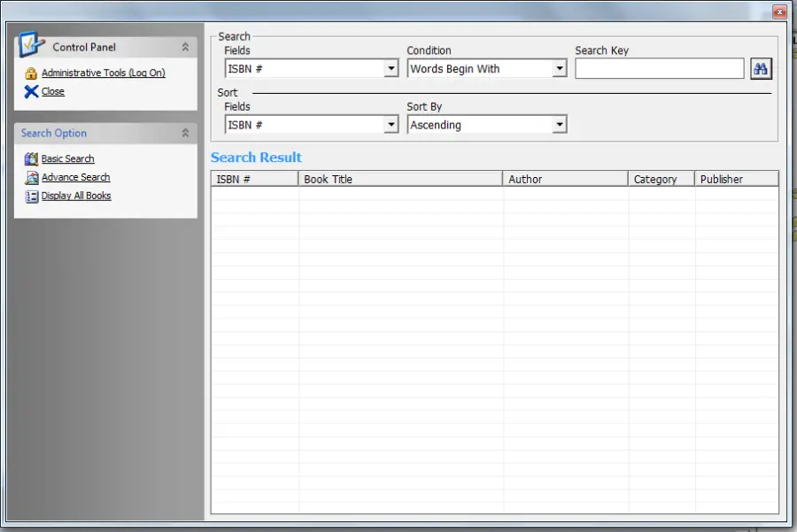Viewport: 797px width, 532px height.
Task: Click the Advance Search icon
Action: coord(32,177)
